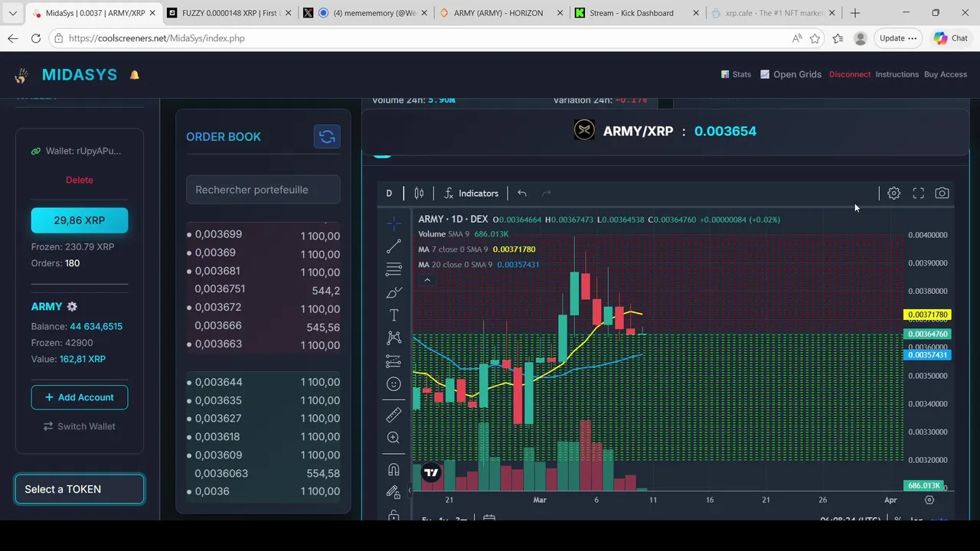980x551 pixels.
Task: Open chart settings gear
Action: click(893, 194)
